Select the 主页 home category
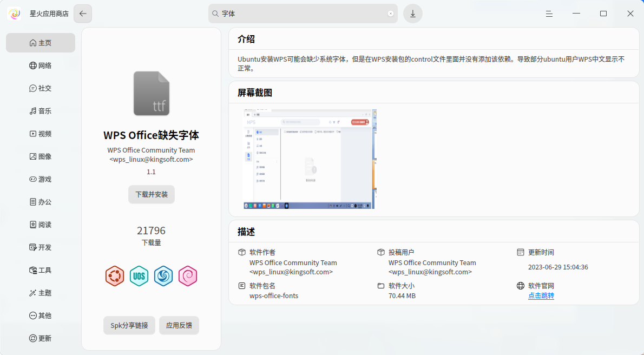The width and height of the screenshot is (644, 355). coord(41,43)
